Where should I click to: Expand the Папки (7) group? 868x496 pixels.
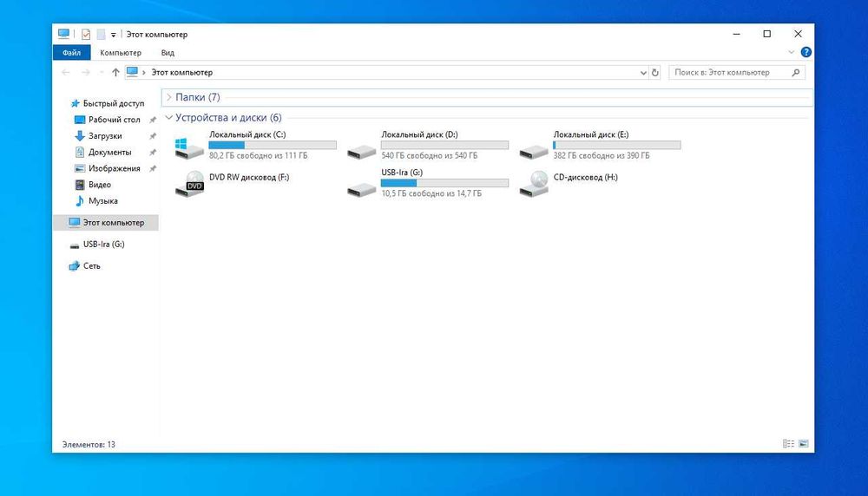(x=169, y=97)
